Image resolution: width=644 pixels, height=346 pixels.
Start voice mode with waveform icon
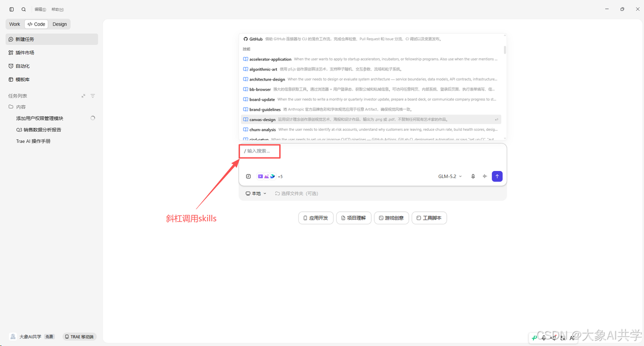(x=485, y=177)
